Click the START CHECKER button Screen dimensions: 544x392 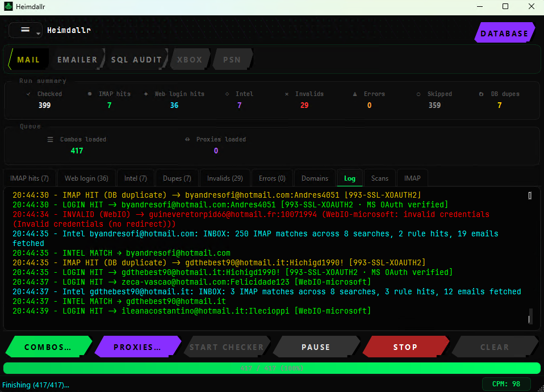coord(227,347)
